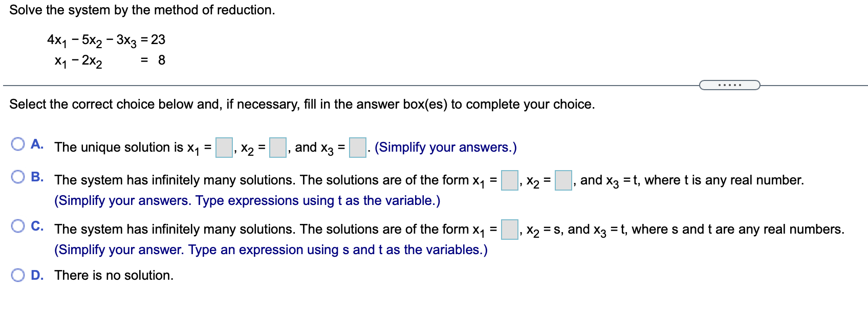Screen dimensions: 868x332
Task: Click the 'Solve the system' problem title
Action: (142, 9)
